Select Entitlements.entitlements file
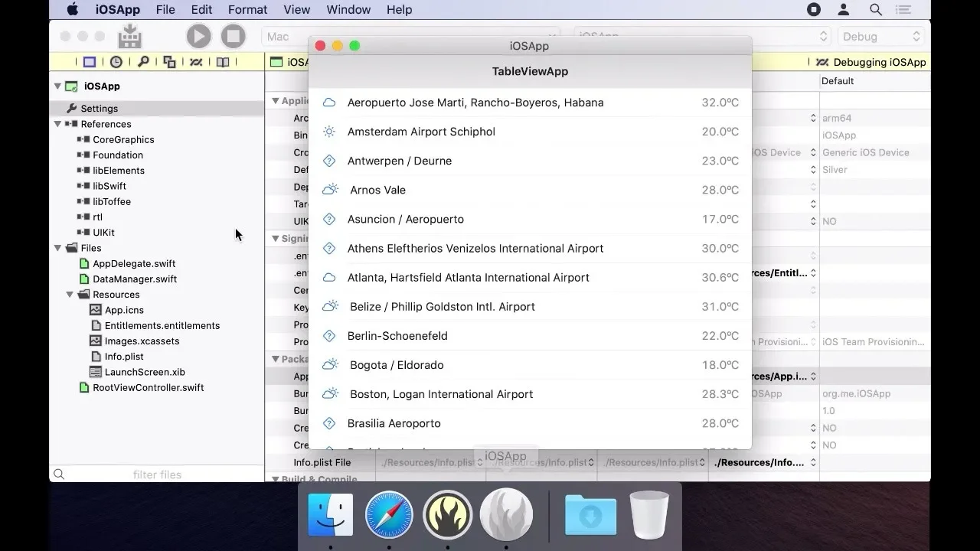This screenshot has width=980, height=551. coord(162,325)
